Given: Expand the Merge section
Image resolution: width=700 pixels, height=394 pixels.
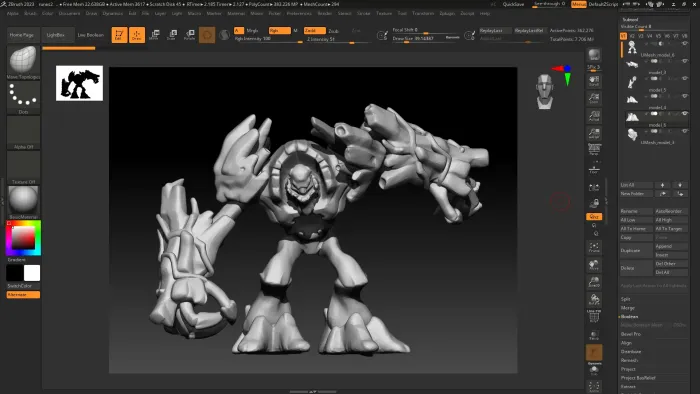Looking at the screenshot, I should click(x=627, y=308).
